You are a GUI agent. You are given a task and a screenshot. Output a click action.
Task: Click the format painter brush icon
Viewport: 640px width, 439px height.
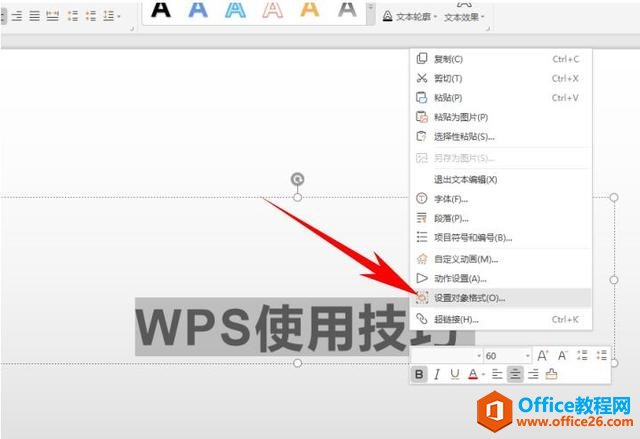[551, 374]
